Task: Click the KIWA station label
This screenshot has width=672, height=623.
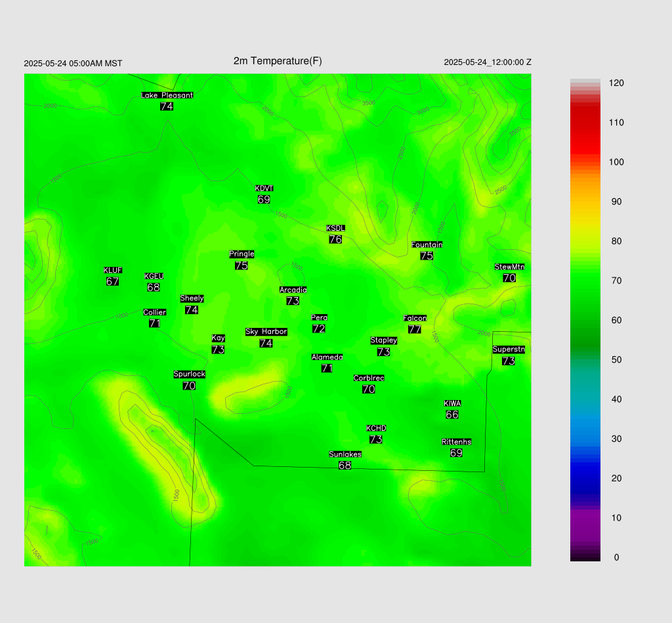Action: (x=453, y=403)
